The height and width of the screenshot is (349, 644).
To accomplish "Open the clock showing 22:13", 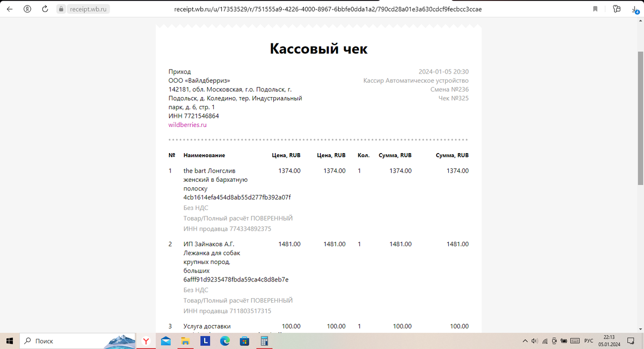I will (x=609, y=341).
